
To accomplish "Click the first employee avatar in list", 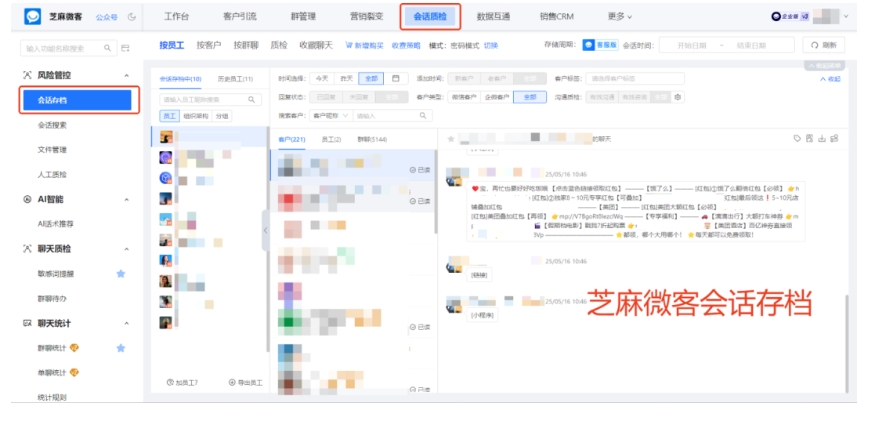I will 166,137.
